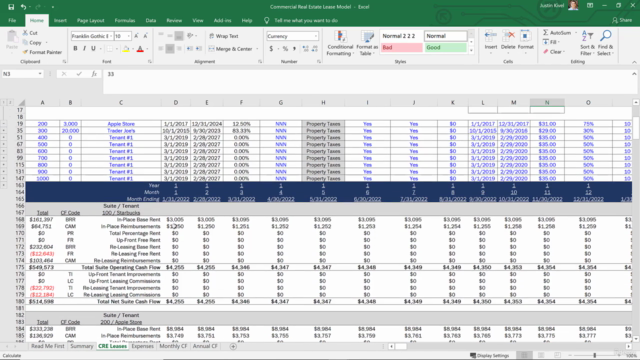Switch to the Data tab
Screen dimensions: 640x360
coord(151,20)
